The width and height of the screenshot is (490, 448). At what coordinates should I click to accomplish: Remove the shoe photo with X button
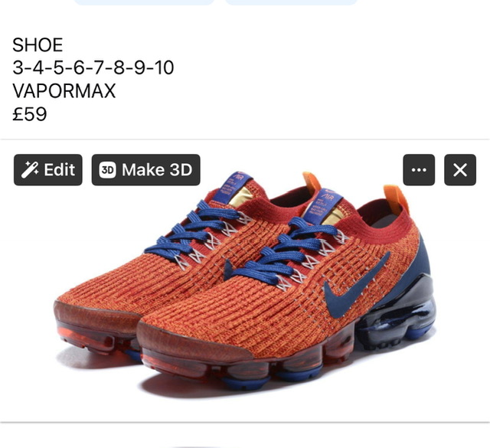460,170
